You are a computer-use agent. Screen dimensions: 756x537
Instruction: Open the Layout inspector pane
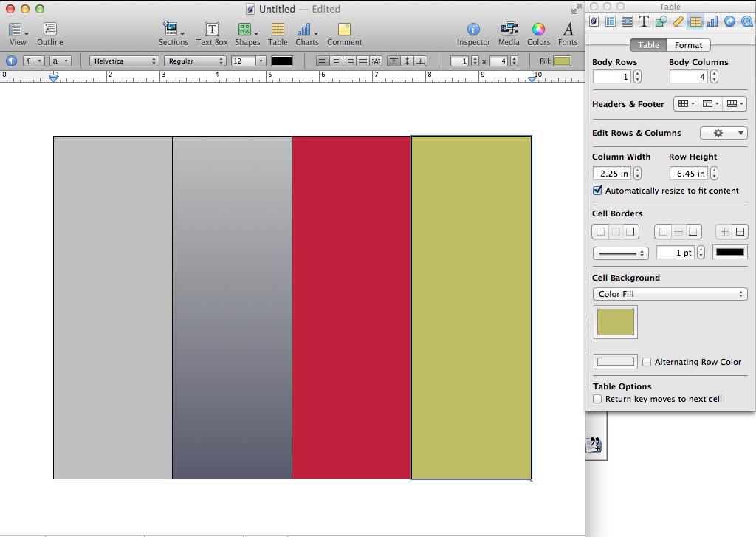point(611,21)
